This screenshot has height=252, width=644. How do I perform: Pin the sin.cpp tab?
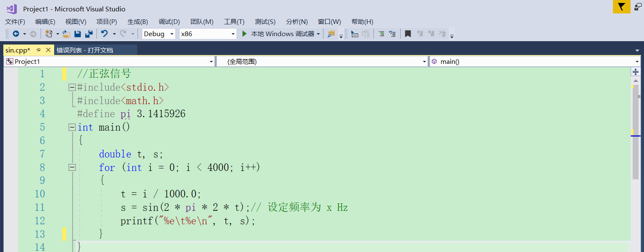[39, 50]
